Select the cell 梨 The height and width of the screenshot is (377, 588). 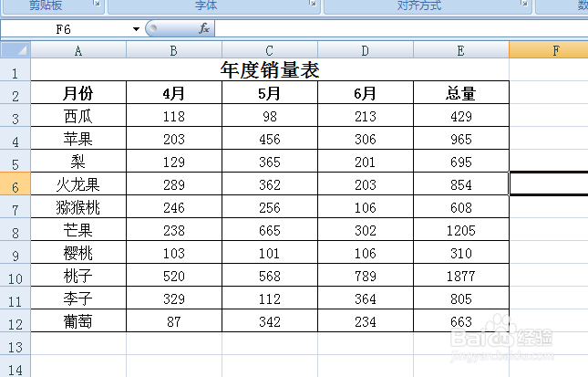coord(78,162)
